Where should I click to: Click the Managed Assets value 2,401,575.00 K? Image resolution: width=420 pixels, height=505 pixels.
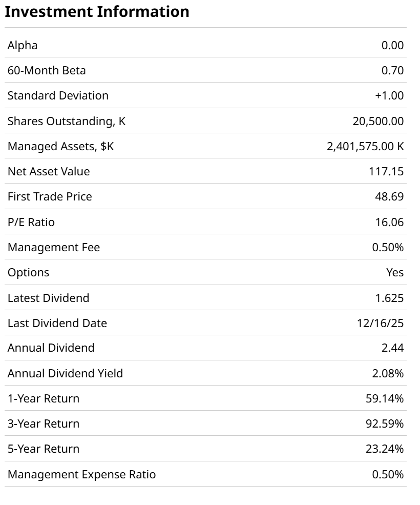(x=365, y=146)
